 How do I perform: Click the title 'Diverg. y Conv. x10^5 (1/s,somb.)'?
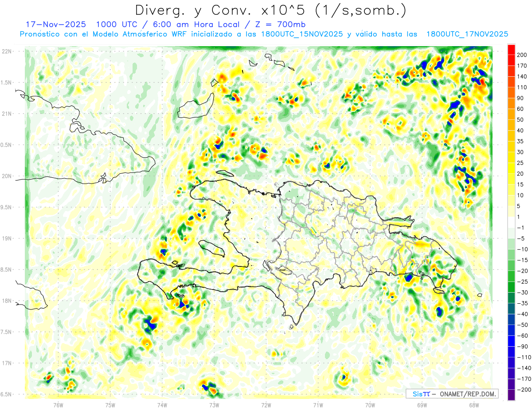tap(270, 11)
